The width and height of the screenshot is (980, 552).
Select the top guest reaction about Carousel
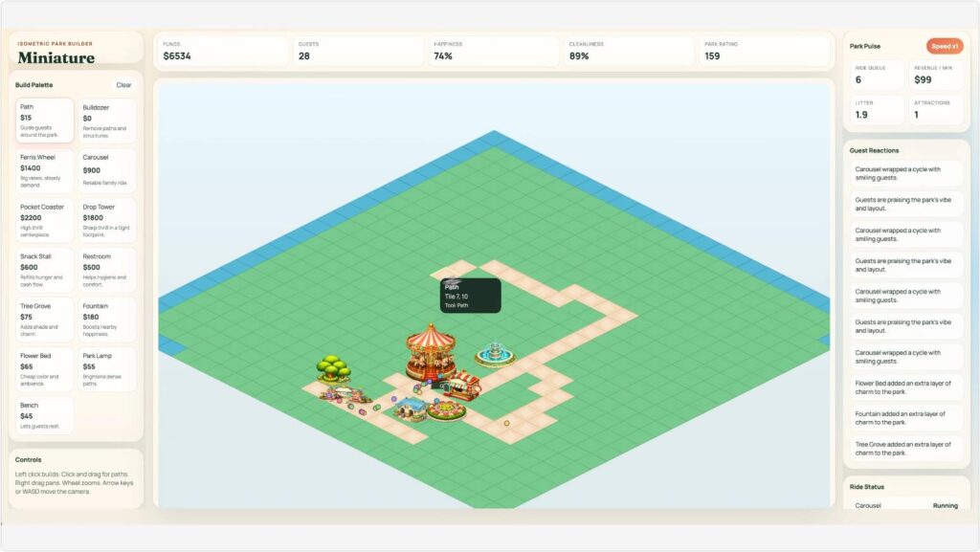905,173
